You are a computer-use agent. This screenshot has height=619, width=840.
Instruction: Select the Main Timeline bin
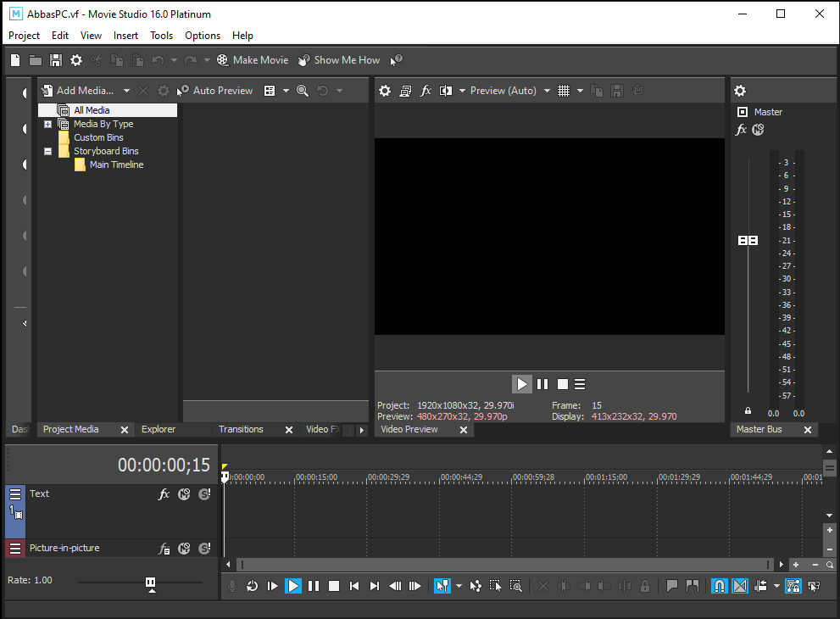pyautogui.click(x=116, y=165)
